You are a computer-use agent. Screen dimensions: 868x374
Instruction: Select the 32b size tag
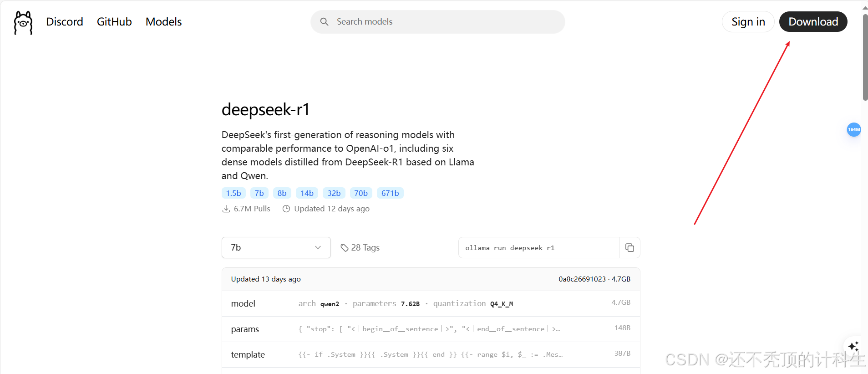pos(334,193)
